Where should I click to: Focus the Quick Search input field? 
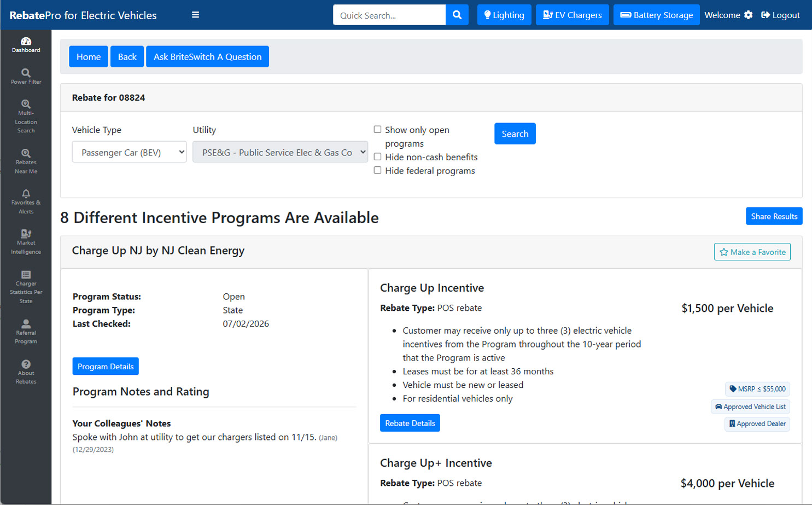[389, 15]
